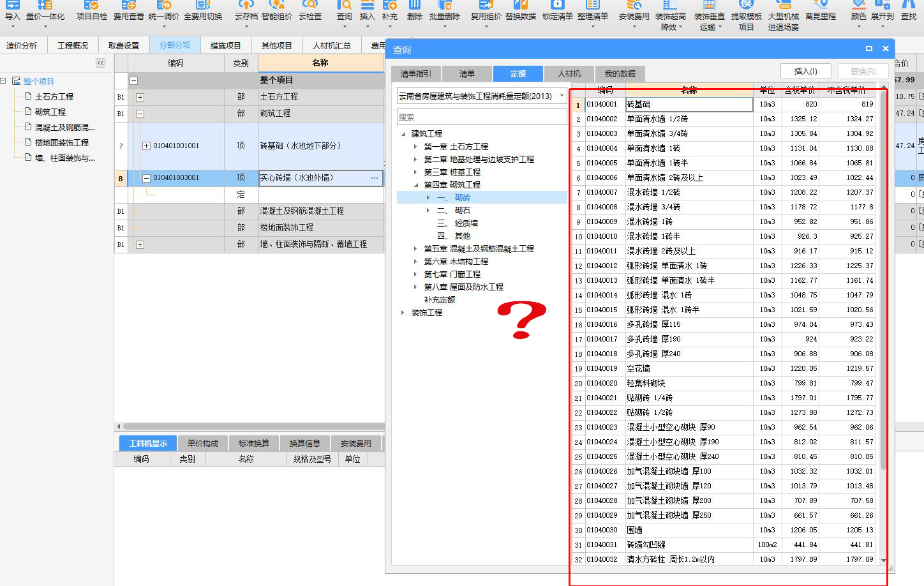
Task: Select quota row 01040026 加气混凝土砌块墙 厚100
Action: tap(724, 471)
